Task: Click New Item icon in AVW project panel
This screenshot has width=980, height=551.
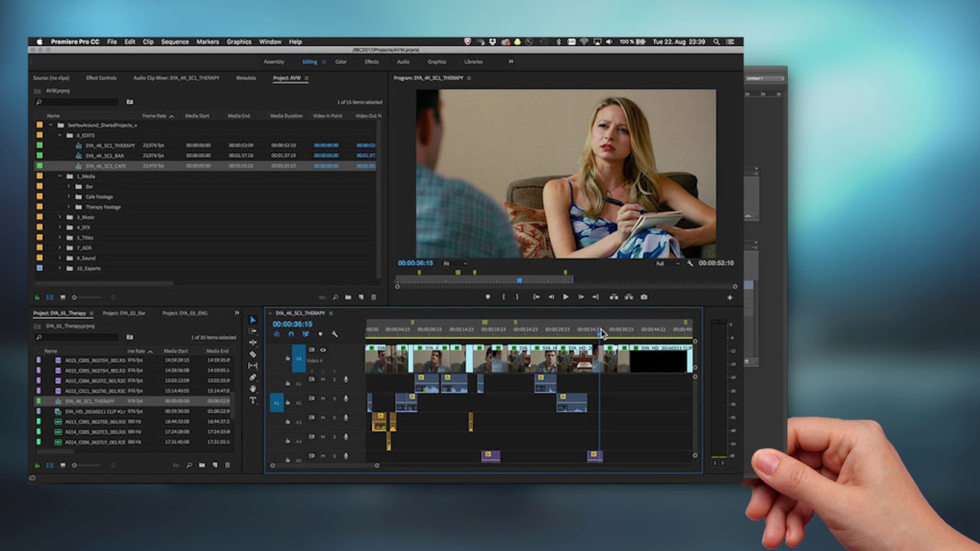Action: (x=361, y=297)
